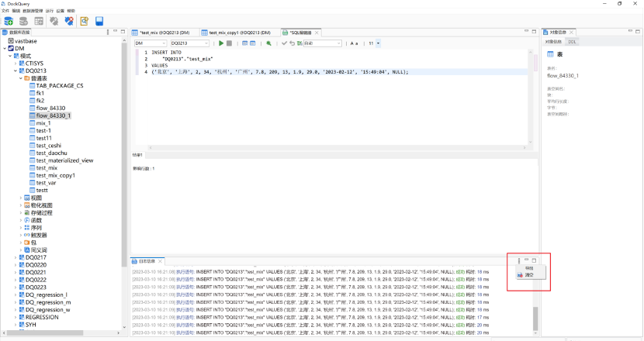Click the navigator horizontal scrollbar
Screen dimensions: 644x341
[45, 332]
